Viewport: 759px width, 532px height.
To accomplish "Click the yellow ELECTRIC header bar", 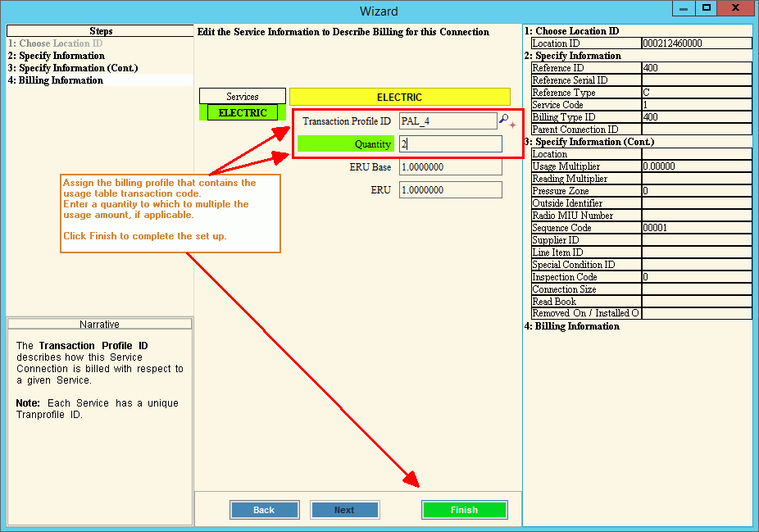I will [399, 97].
